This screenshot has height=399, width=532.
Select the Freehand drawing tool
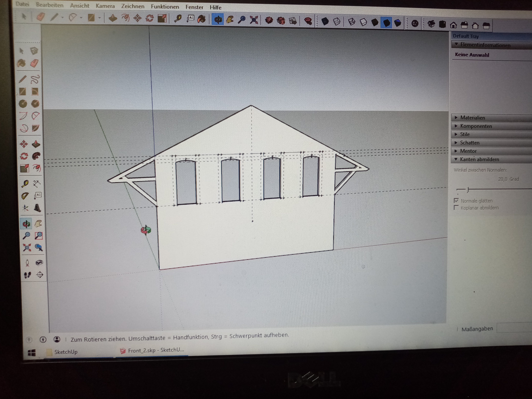coord(35,79)
